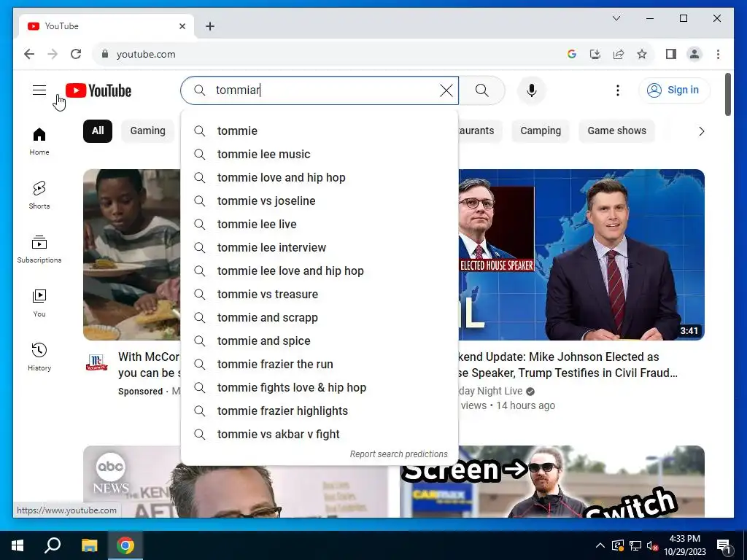
Task: Choose suggestion 'tommie lee interview'
Action: 320,248
